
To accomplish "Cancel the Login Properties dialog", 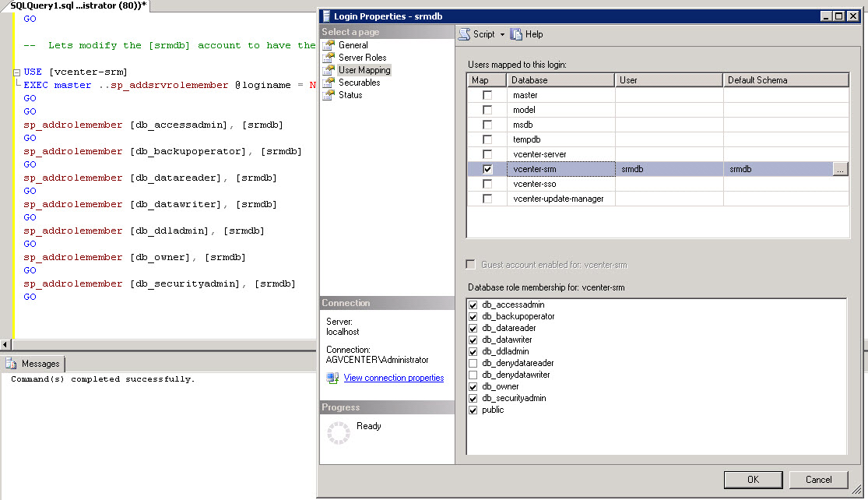I will (818, 479).
